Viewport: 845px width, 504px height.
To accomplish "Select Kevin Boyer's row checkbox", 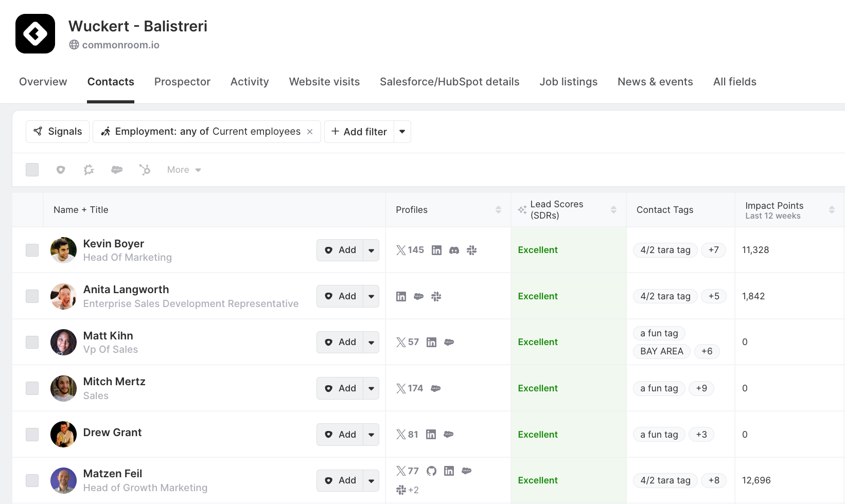I will coord(32,250).
